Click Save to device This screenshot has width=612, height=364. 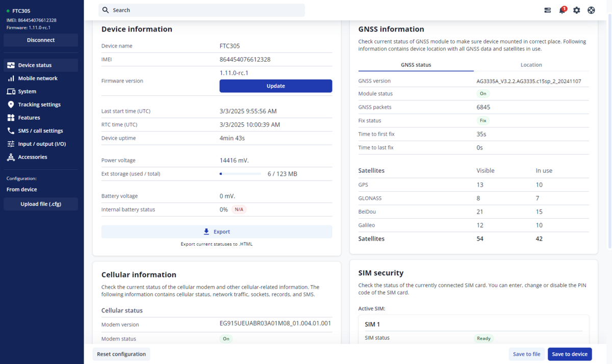(x=570, y=354)
